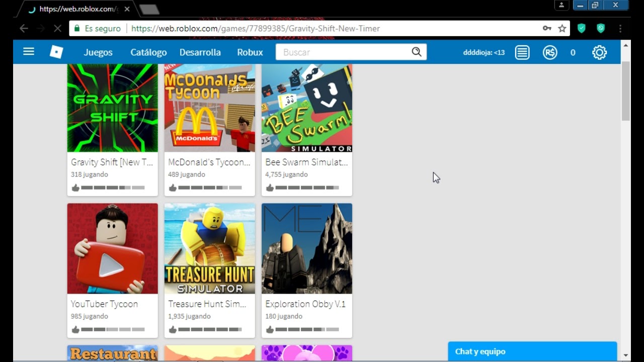Open the Desarrolla menu item
The image size is (644, 362).
pyautogui.click(x=200, y=52)
